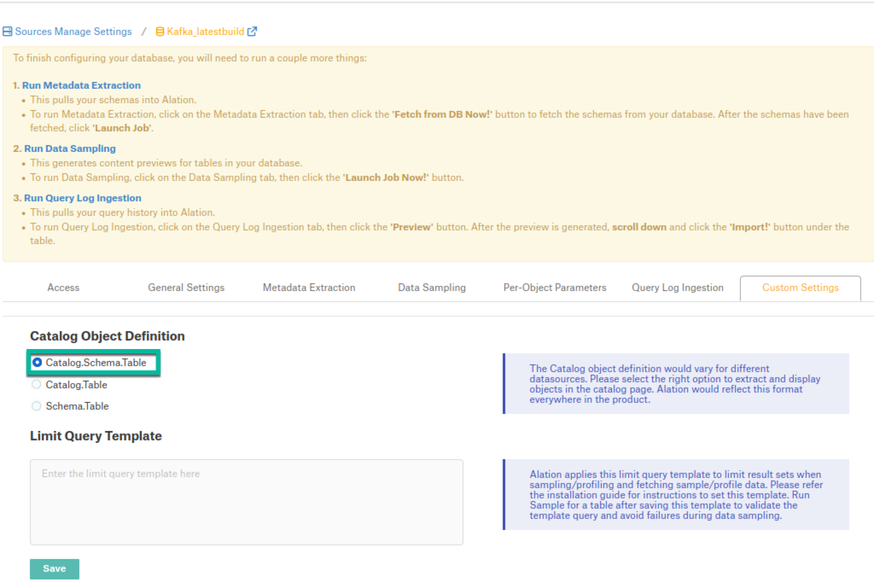Click the Catalog object definition info note
The height and width of the screenshot is (588, 874).
(676, 384)
